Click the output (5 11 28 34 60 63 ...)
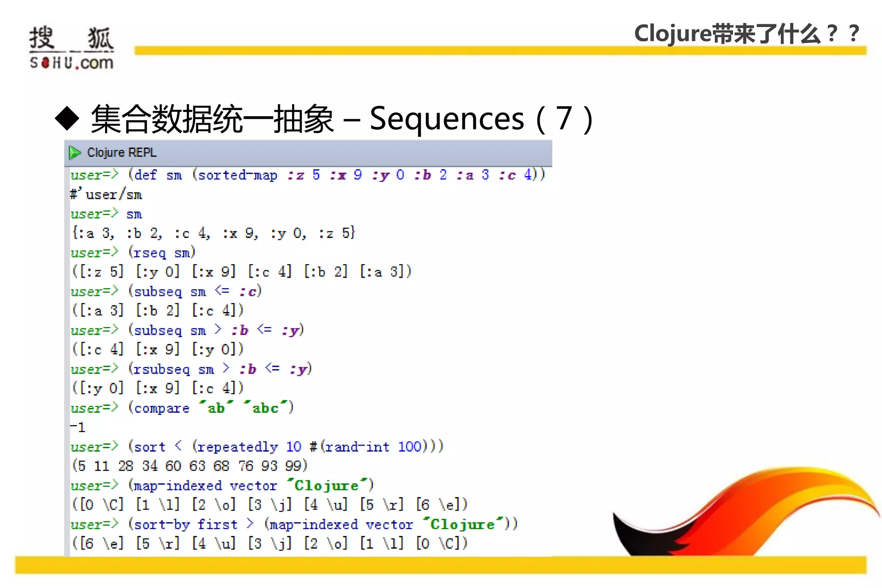This screenshot has height=588, width=882. tap(189, 466)
